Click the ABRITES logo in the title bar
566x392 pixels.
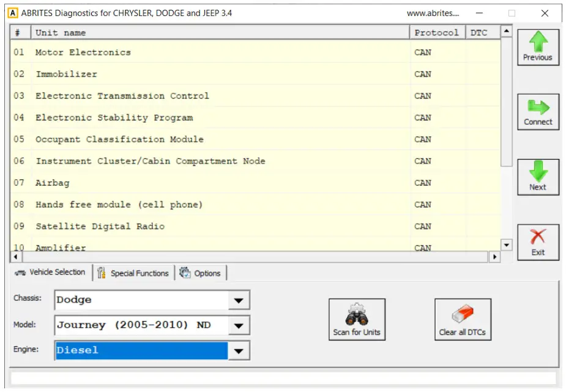(x=13, y=12)
